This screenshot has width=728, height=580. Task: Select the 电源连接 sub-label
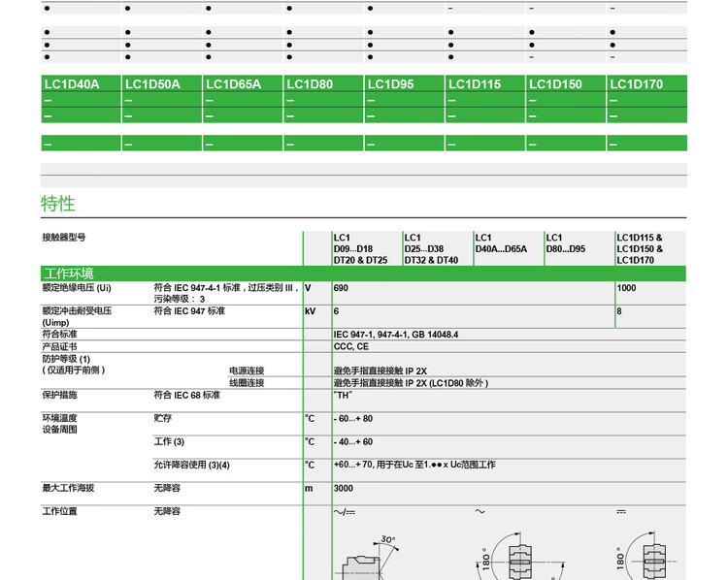point(247,371)
